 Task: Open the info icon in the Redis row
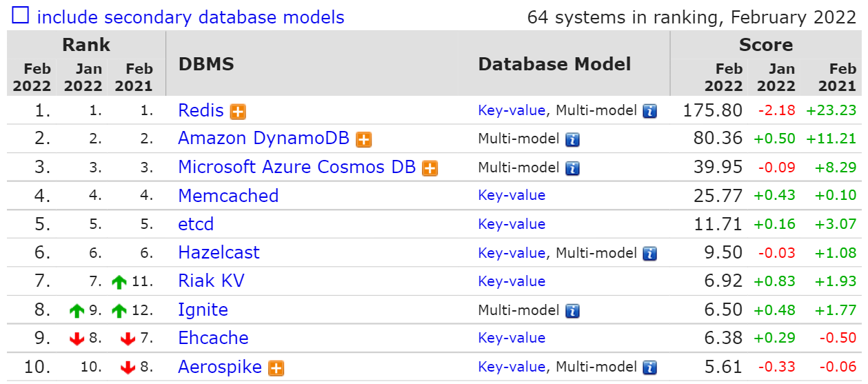pos(649,111)
